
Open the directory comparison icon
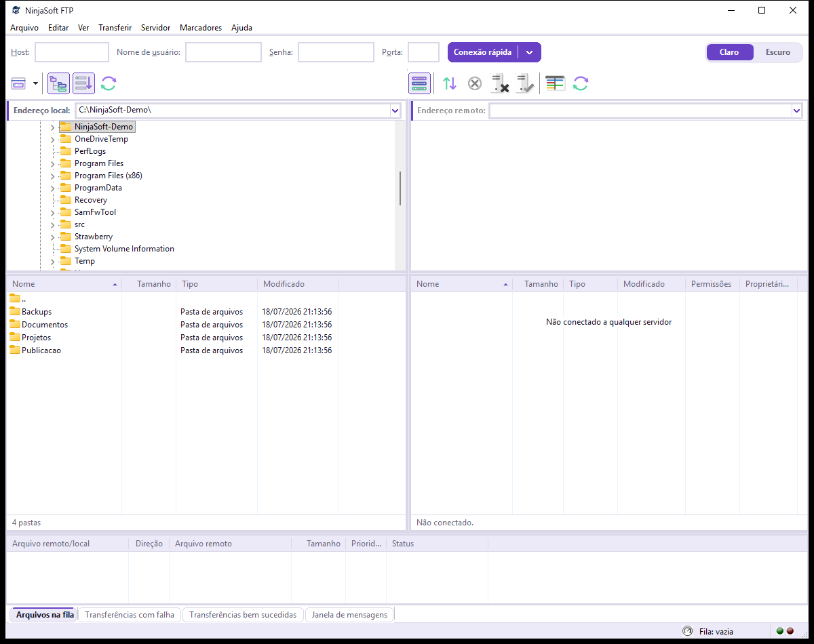pos(555,83)
